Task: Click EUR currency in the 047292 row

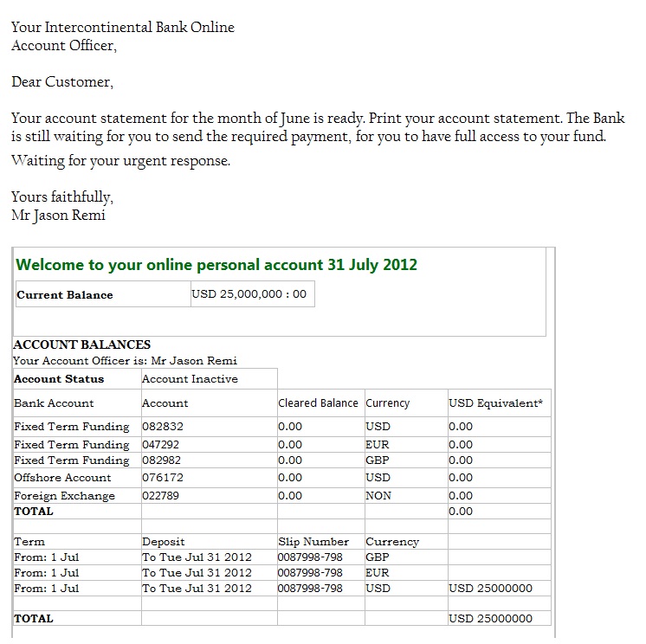Action: [x=378, y=445]
